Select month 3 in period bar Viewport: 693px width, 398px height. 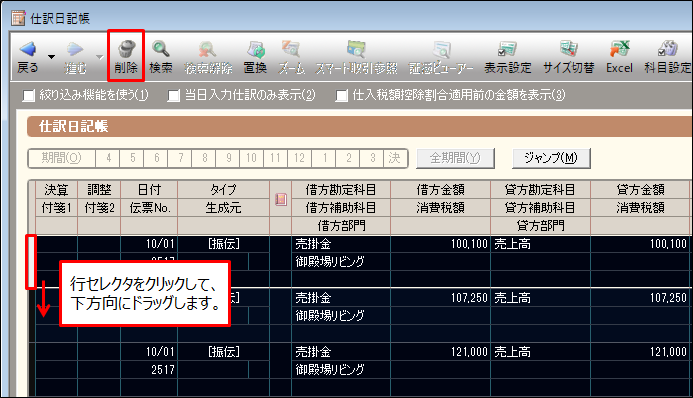(x=372, y=158)
